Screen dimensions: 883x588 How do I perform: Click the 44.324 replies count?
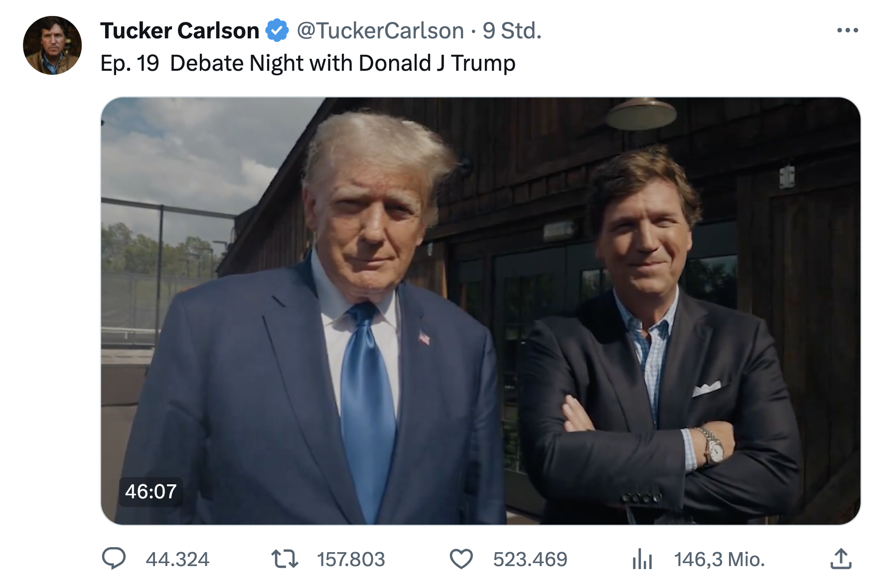pyautogui.click(x=177, y=559)
